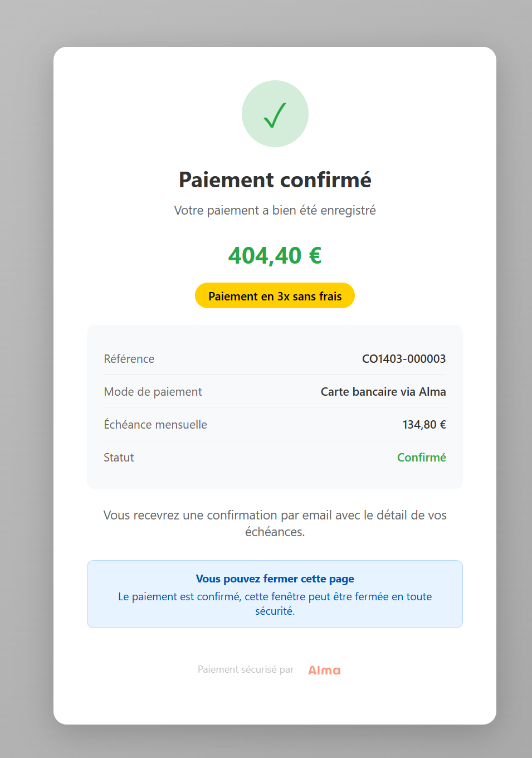Click the 134,80 € monthly installment
This screenshot has width=532, height=758.
(424, 425)
